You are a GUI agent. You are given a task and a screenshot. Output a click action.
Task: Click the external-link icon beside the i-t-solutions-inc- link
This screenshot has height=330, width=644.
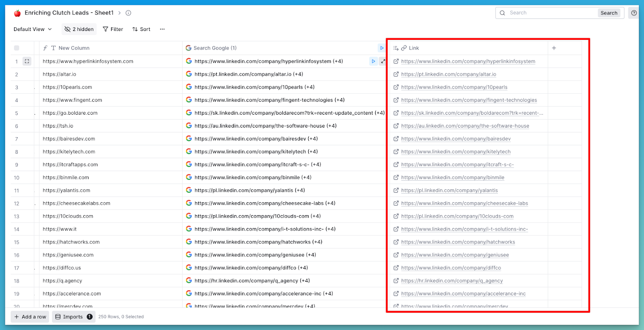pos(396,229)
